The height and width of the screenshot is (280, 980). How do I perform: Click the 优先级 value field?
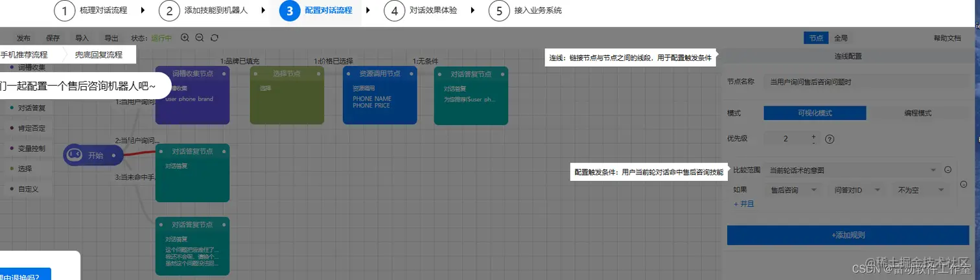[x=786, y=139]
